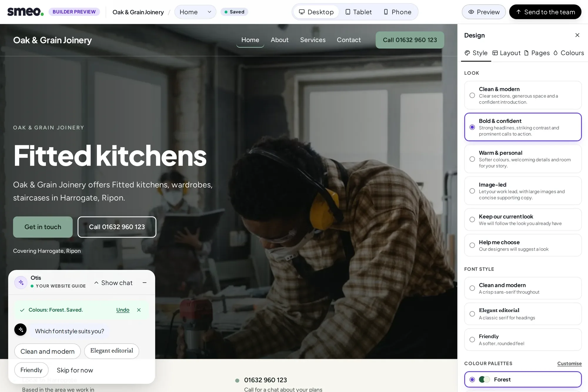Select the Help me choose look
This screenshot has width=588, height=392.
click(523, 245)
